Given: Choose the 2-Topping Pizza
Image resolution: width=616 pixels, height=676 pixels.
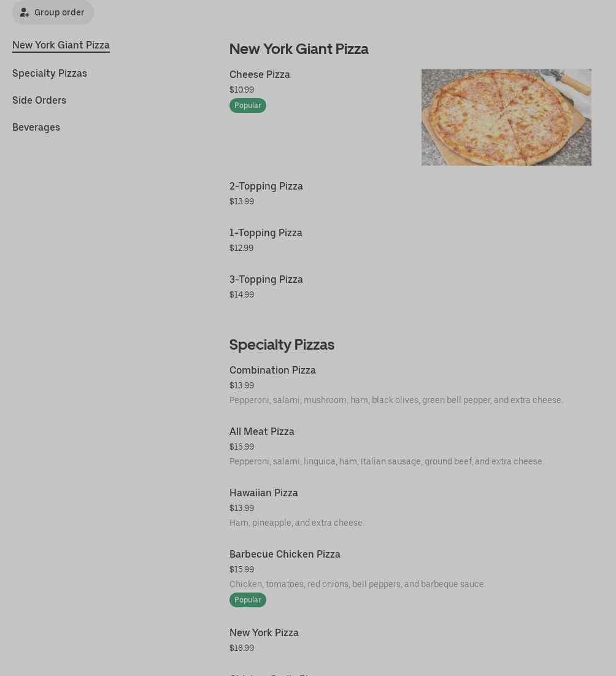Looking at the screenshot, I should 266,186.
